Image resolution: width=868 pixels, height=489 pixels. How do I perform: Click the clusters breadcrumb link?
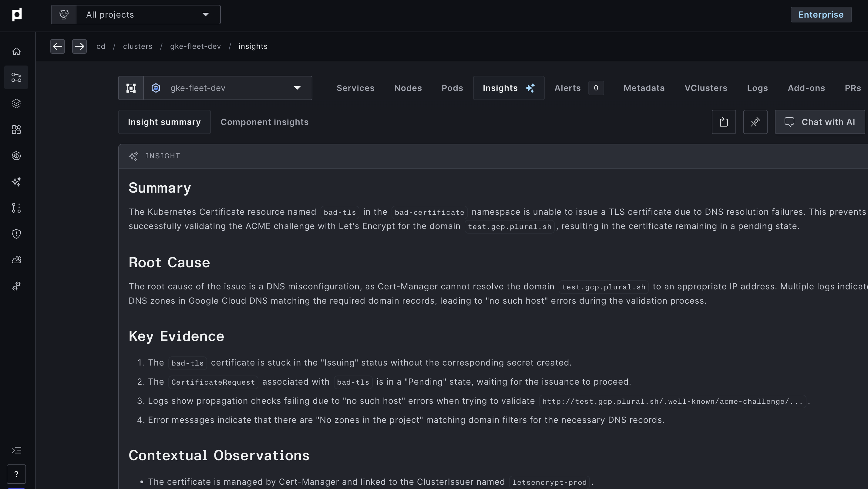137,46
